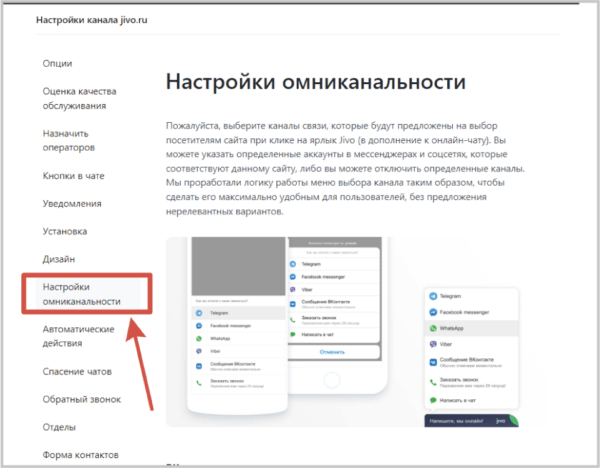Click the description paragraph about каналы связи
600x468 pixels.
[345, 168]
